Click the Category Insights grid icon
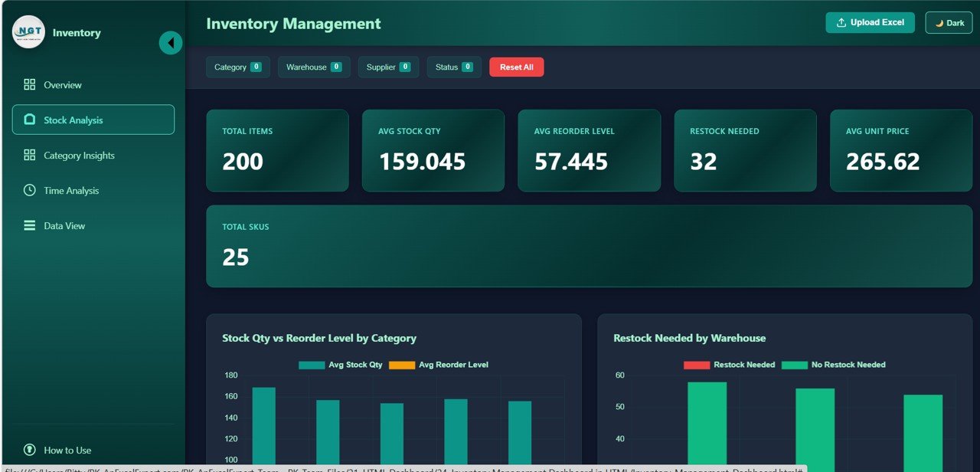Viewport: 980px width, 472px height. click(30, 156)
